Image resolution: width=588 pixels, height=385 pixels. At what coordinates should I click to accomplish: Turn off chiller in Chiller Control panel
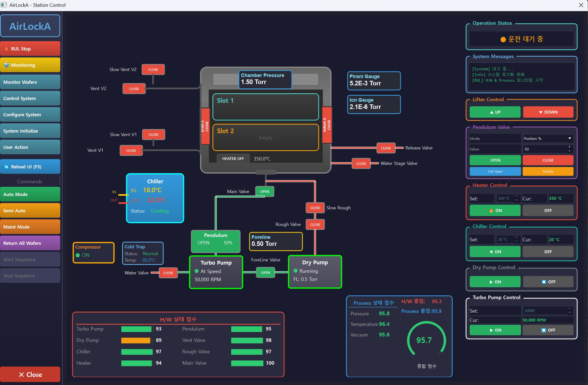tap(548, 252)
